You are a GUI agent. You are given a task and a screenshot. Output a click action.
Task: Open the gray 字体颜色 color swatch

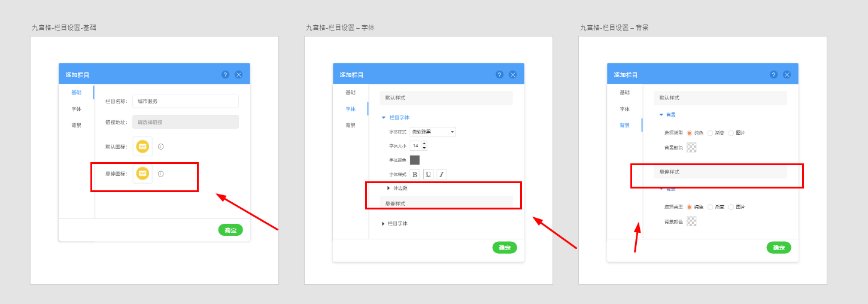tap(415, 160)
